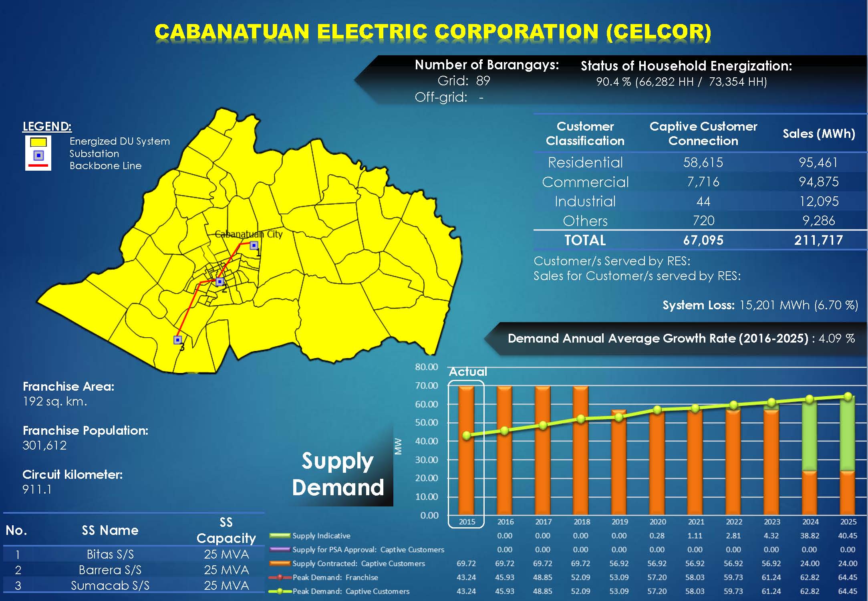Click the Sales (MWh) column header
The height and width of the screenshot is (601, 868).
pyautogui.click(x=819, y=133)
